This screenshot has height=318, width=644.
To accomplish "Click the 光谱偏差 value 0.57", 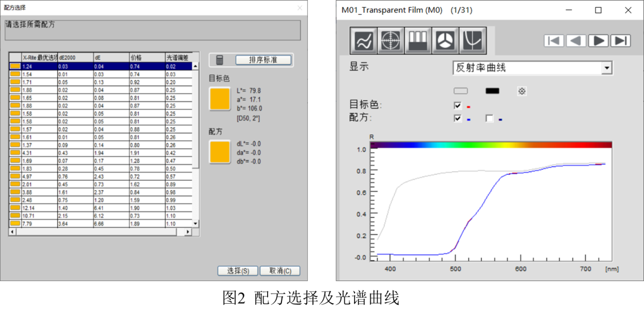I will 179,176.
